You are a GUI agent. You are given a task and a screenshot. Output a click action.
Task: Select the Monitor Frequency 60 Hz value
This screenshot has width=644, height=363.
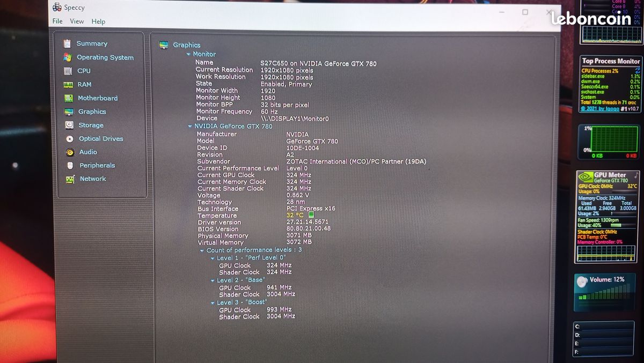pyautogui.click(x=269, y=112)
